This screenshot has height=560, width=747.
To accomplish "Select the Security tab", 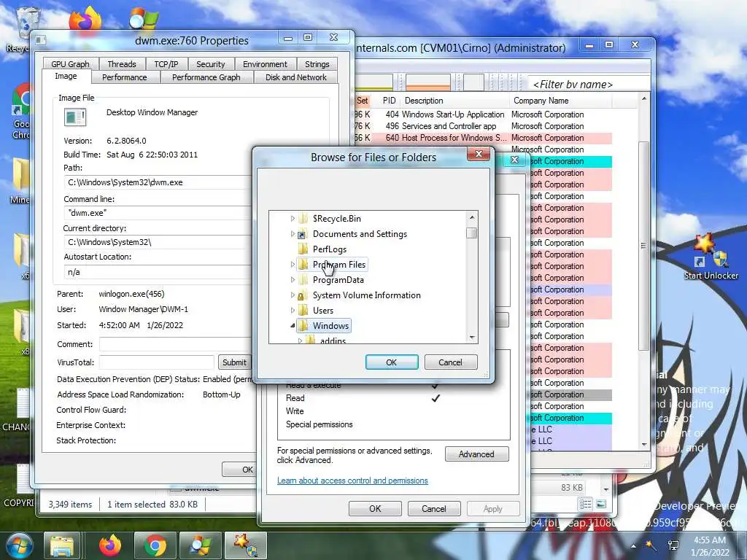I will tap(210, 64).
